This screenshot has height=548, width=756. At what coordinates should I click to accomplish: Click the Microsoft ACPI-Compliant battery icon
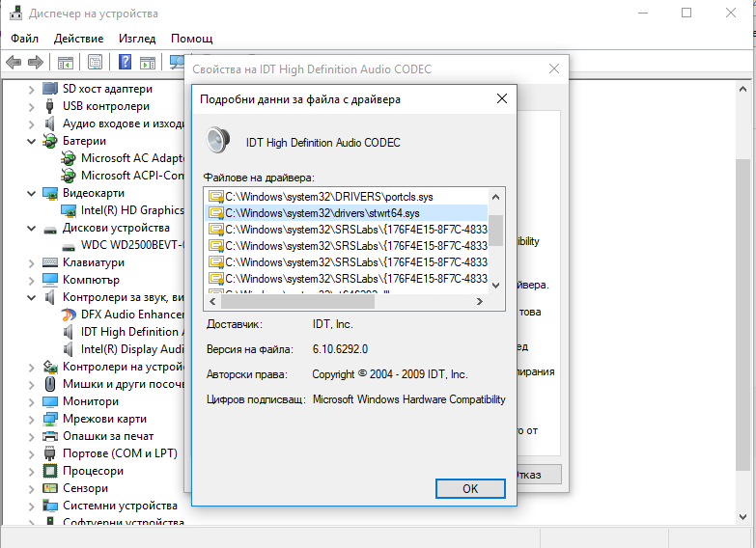(69, 176)
